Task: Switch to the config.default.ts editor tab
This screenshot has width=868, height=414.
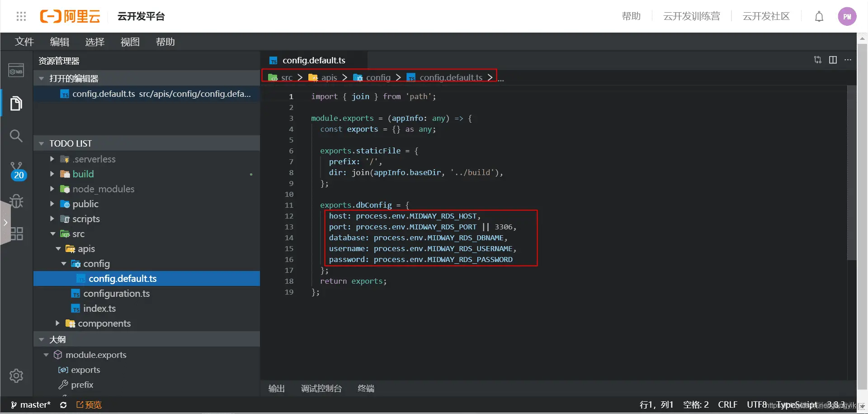Action: pos(314,60)
